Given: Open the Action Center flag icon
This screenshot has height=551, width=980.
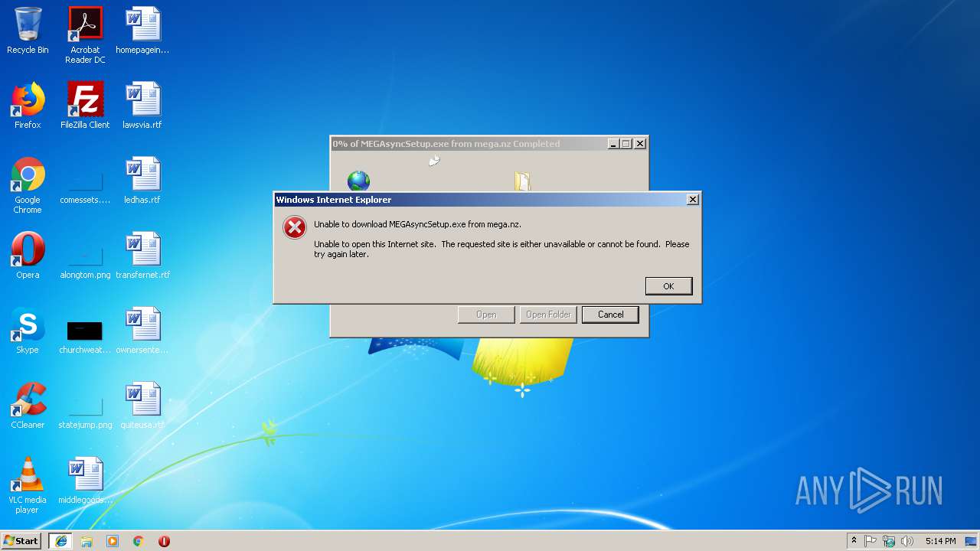Looking at the screenshot, I should (x=871, y=541).
